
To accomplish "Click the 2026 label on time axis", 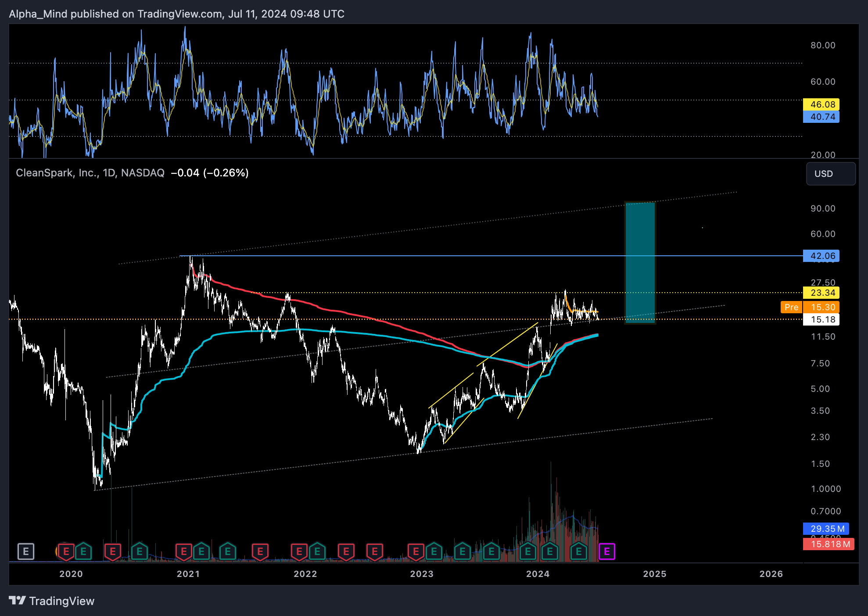I will click(x=771, y=574).
